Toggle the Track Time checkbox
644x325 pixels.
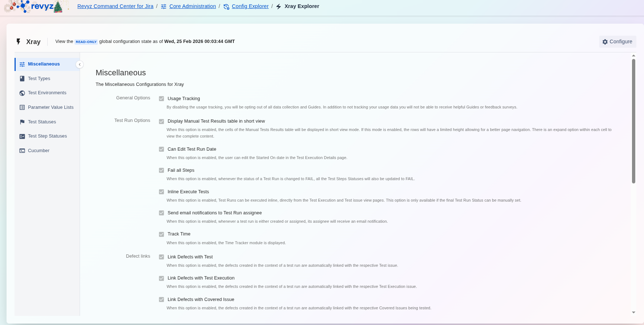pyautogui.click(x=161, y=234)
